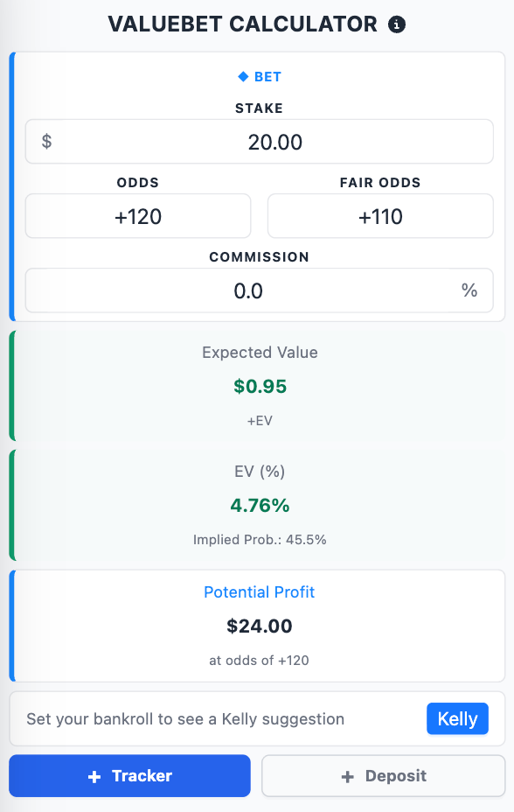514x812 pixels.
Task: Click the Implied Prob. 45.5% text
Action: point(260,540)
